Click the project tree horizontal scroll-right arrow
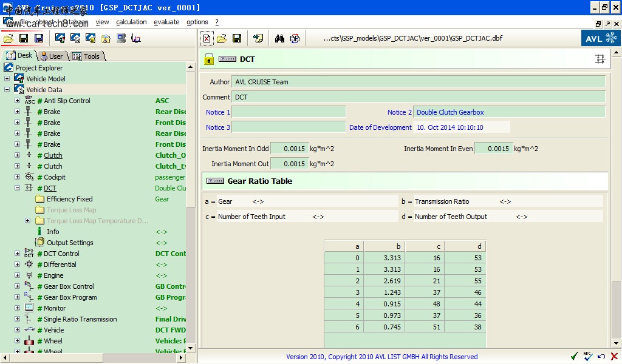622x364 pixels. [181, 358]
